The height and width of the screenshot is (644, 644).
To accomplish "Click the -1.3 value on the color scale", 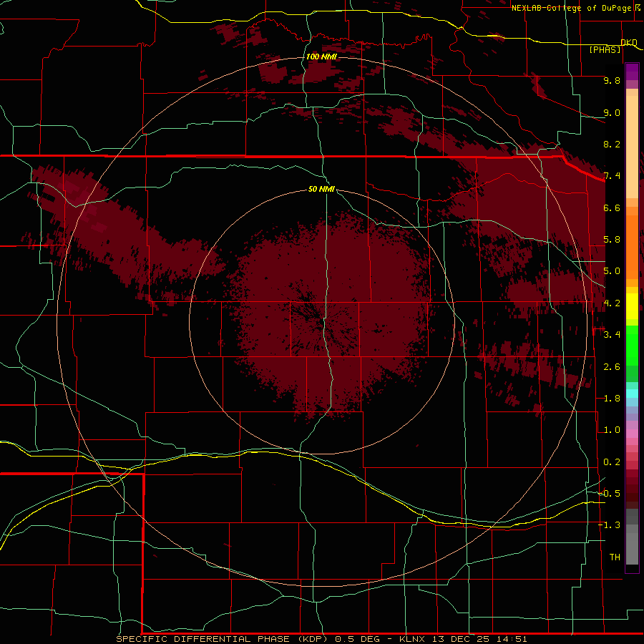I will 609,525.
